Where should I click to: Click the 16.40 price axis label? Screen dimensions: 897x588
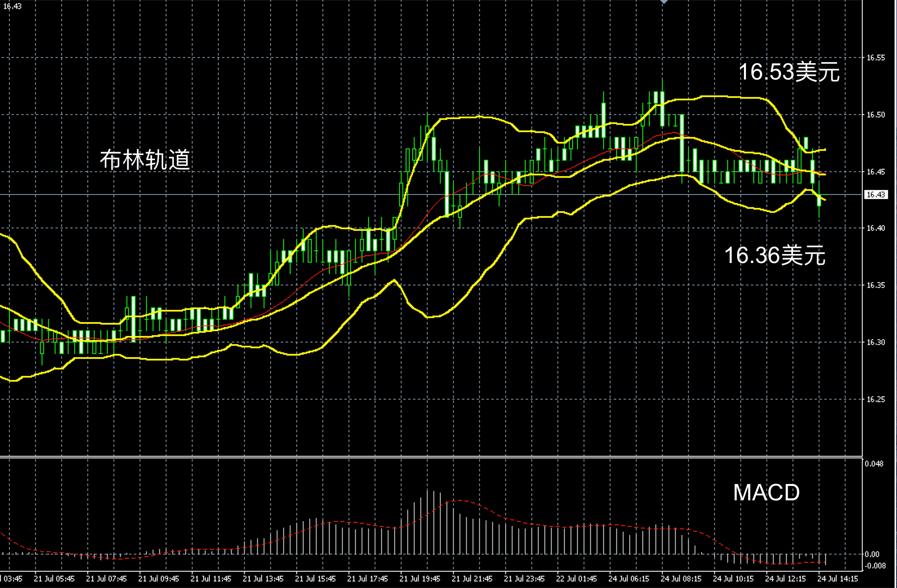876,228
